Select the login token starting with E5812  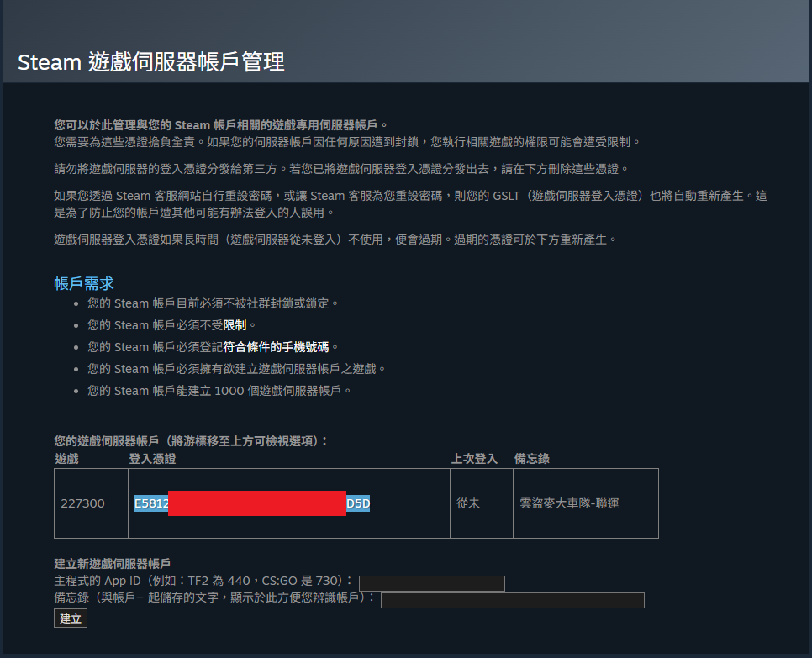pos(252,503)
